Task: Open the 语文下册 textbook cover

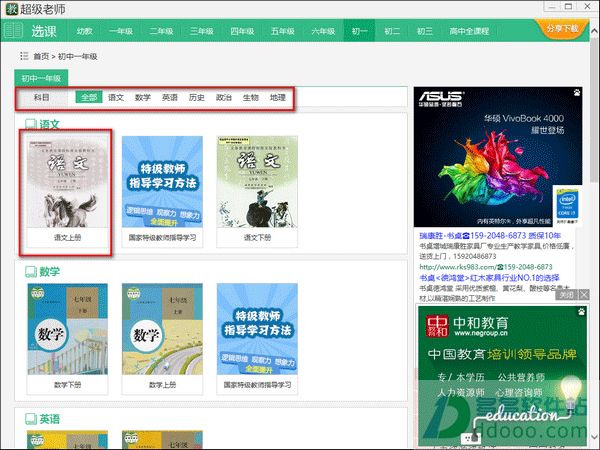Action: tap(257, 182)
